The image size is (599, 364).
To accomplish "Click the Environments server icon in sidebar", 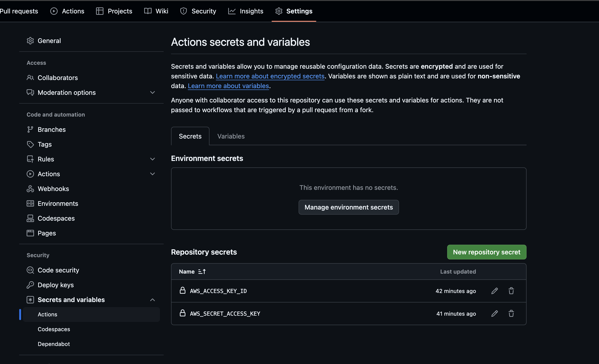I will (30, 204).
